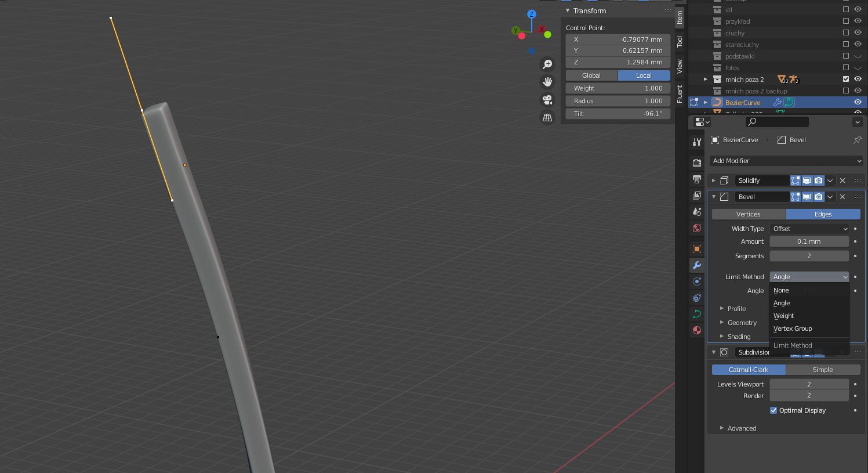Expand the Geometry subpanel
The width and height of the screenshot is (868, 473).
click(x=722, y=323)
